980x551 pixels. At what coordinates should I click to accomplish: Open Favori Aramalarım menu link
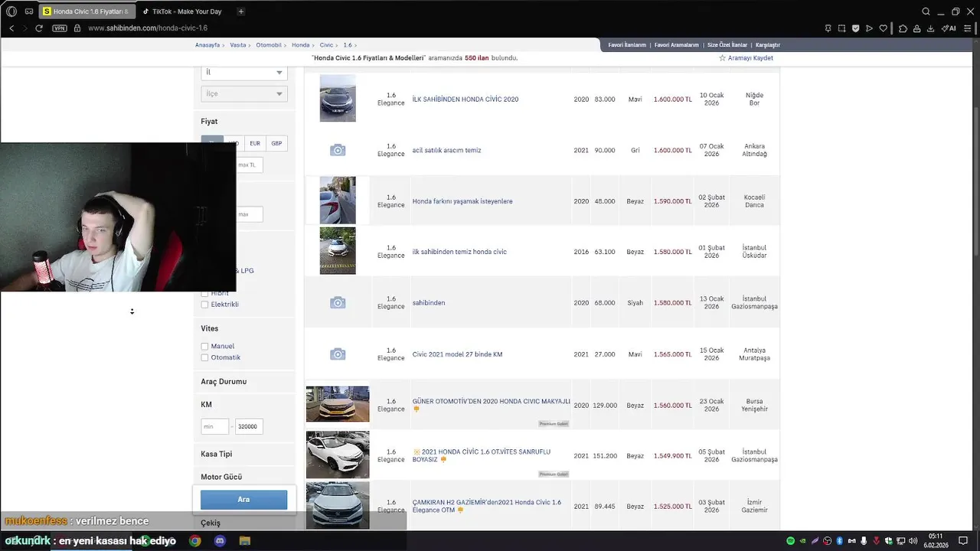coord(677,45)
